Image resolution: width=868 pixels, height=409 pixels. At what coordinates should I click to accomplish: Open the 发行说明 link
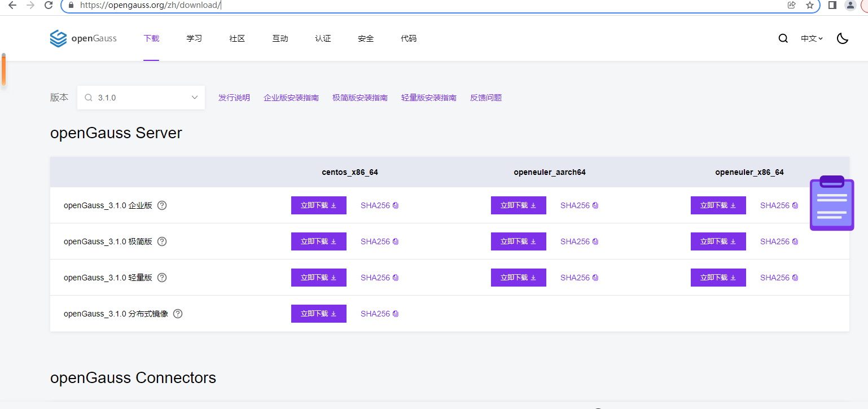click(234, 98)
